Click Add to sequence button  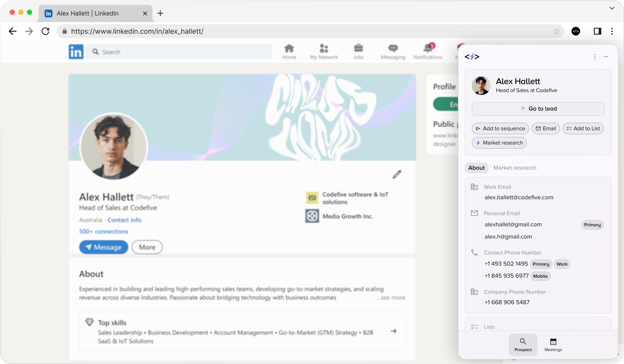pos(500,129)
